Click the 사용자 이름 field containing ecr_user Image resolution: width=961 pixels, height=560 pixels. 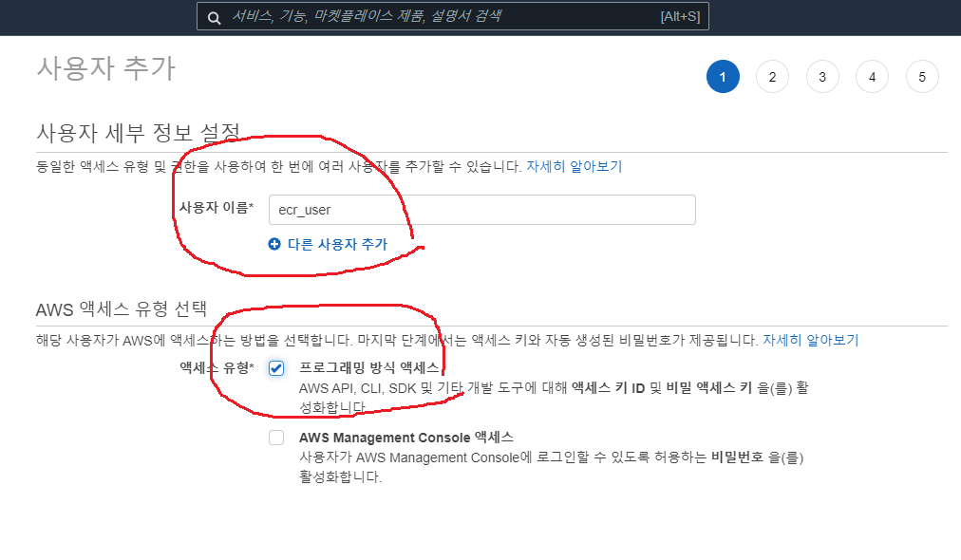coord(481,210)
